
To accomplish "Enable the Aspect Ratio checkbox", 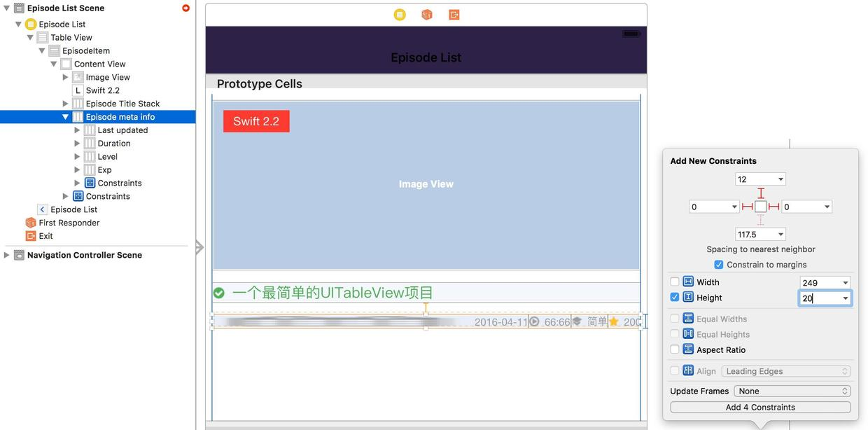I will 675,350.
